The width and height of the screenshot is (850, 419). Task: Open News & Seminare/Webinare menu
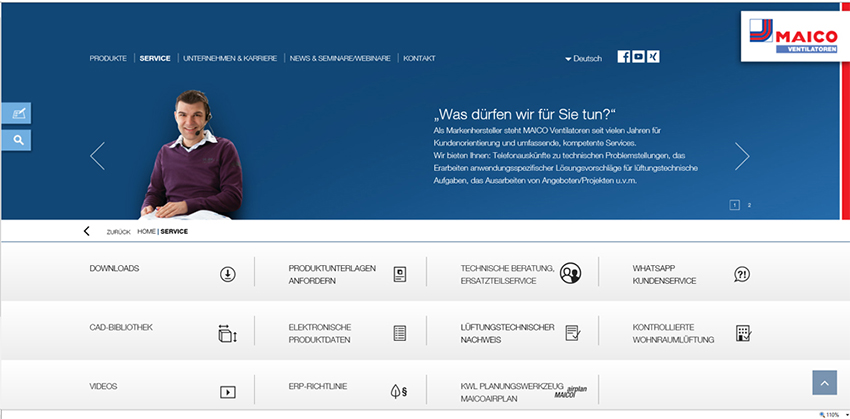[340, 58]
